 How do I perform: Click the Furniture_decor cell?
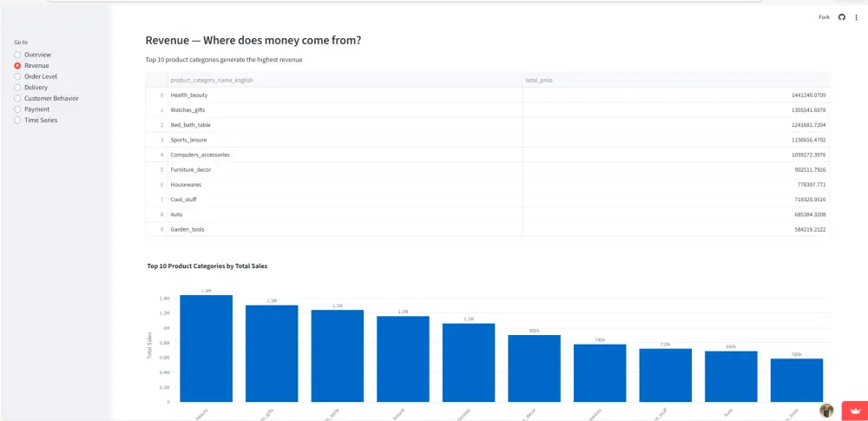(x=345, y=169)
